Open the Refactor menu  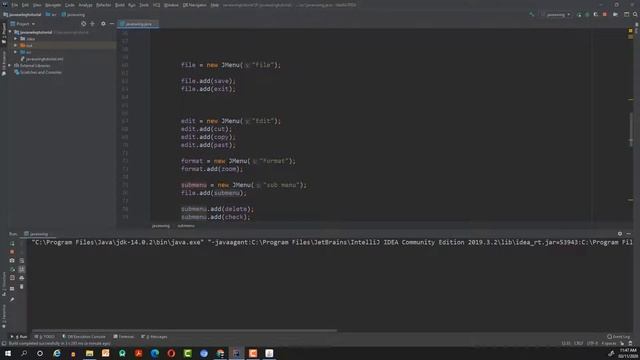[x=104, y=5]
